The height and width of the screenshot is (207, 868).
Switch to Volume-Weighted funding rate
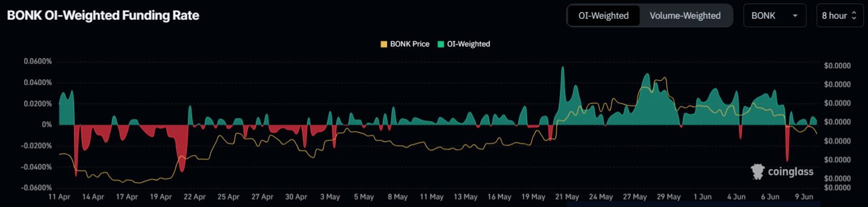click(x=685, y=16)
